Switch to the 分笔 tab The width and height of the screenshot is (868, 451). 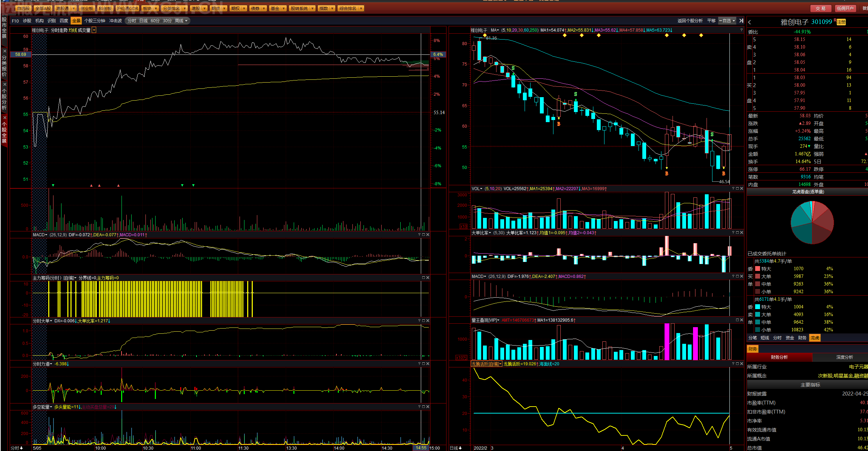(752, 338)
